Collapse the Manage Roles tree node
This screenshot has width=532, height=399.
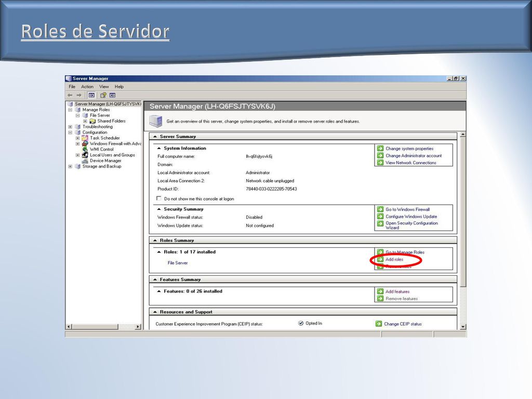(70, 110)
